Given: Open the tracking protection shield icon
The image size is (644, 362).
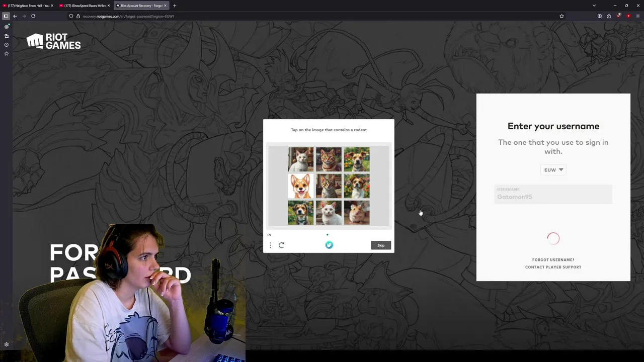Looking at the screenshot, I should tap(71, 16).
